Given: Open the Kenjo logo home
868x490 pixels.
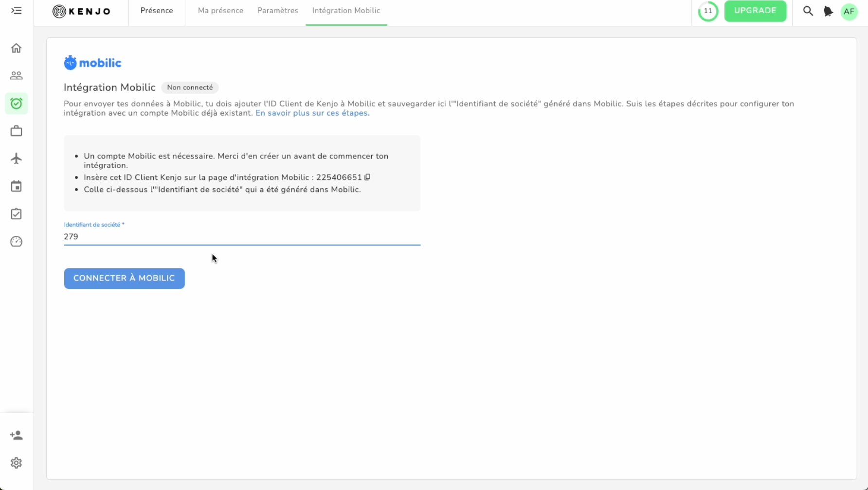Looking at the screenshot, I should tap(82, 11).
